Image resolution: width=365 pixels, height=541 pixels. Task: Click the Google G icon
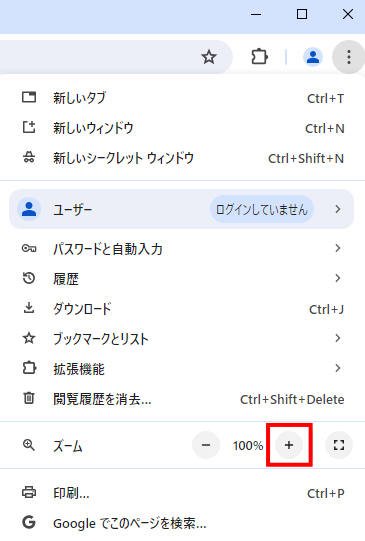tap(29, 523)
